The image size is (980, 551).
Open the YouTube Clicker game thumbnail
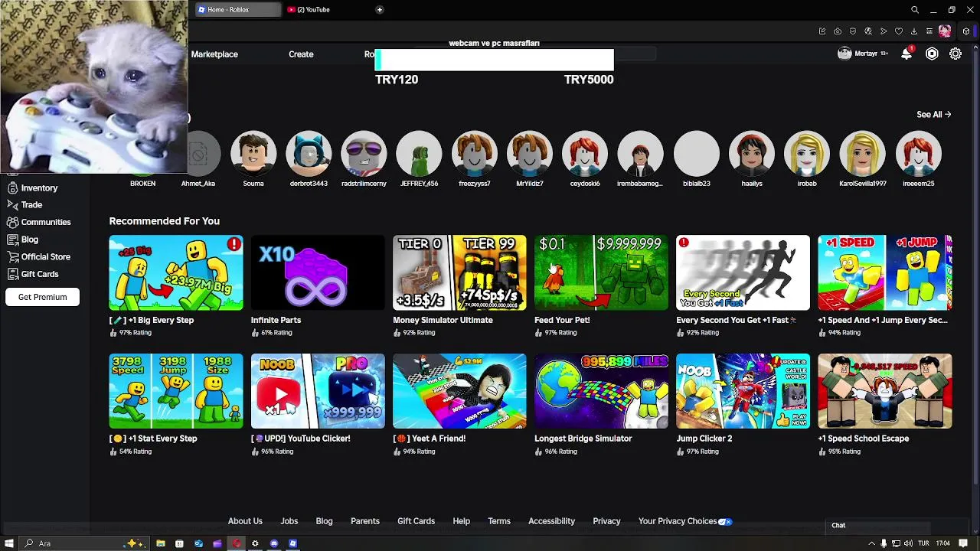pyautogui.click(x=318, y=391)
